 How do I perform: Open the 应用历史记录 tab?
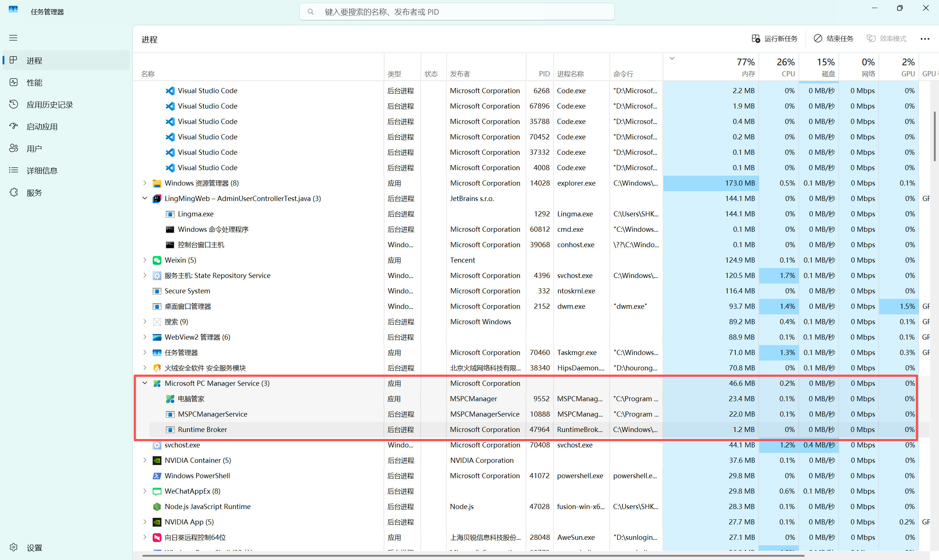(x=66, y=105)
